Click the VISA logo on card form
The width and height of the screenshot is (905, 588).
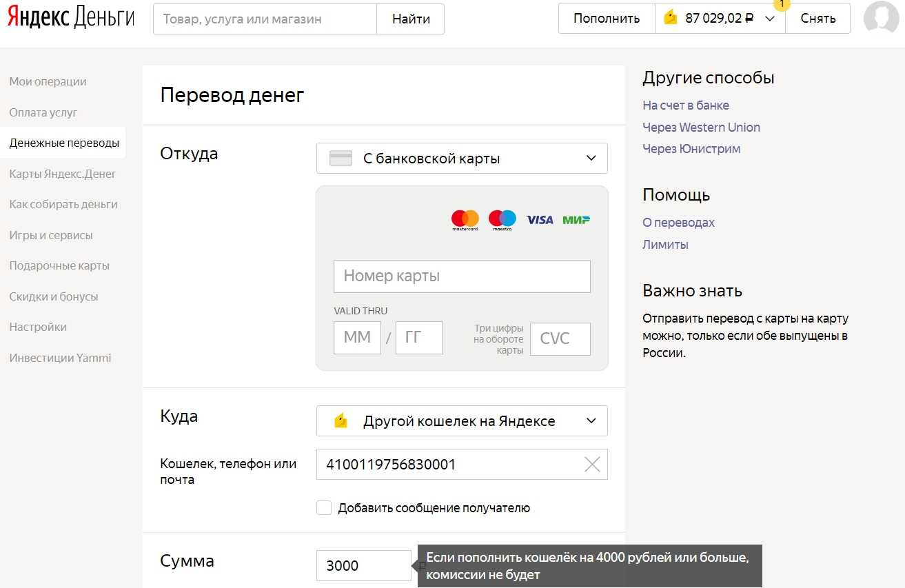tap(540, 220)
